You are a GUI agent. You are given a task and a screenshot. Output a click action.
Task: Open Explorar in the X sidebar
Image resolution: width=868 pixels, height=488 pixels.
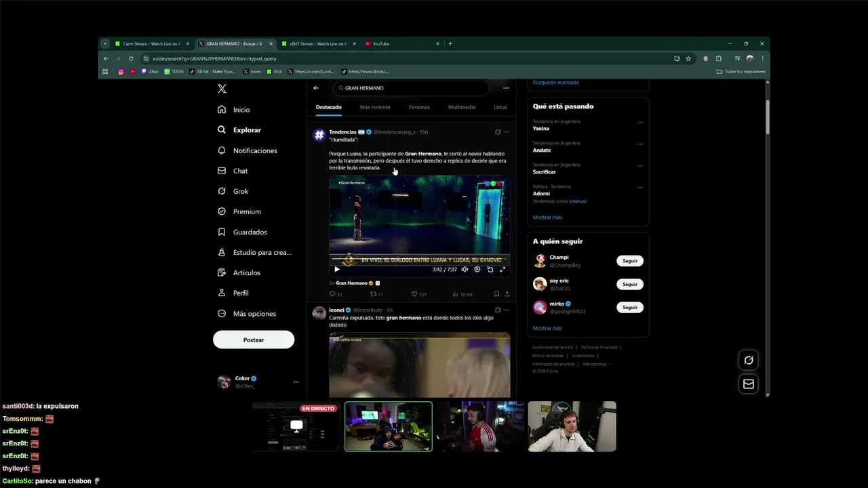(239, 130)
